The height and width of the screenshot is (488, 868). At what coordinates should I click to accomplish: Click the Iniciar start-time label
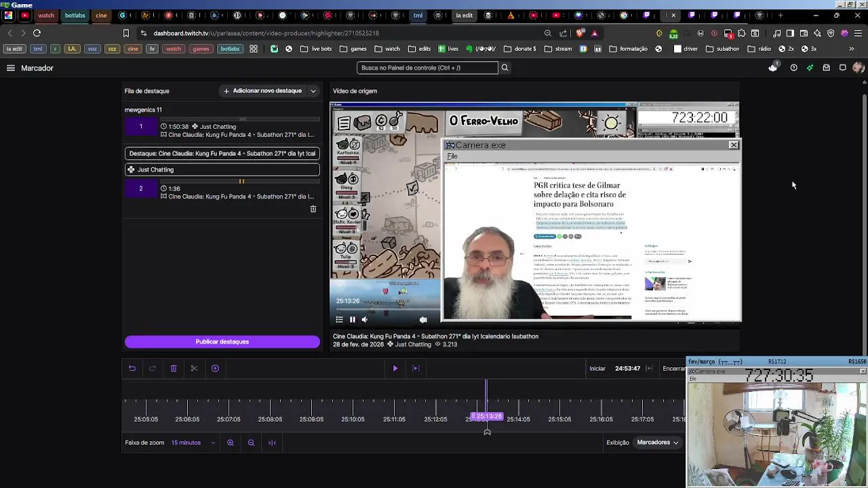[x=597, y=368]
